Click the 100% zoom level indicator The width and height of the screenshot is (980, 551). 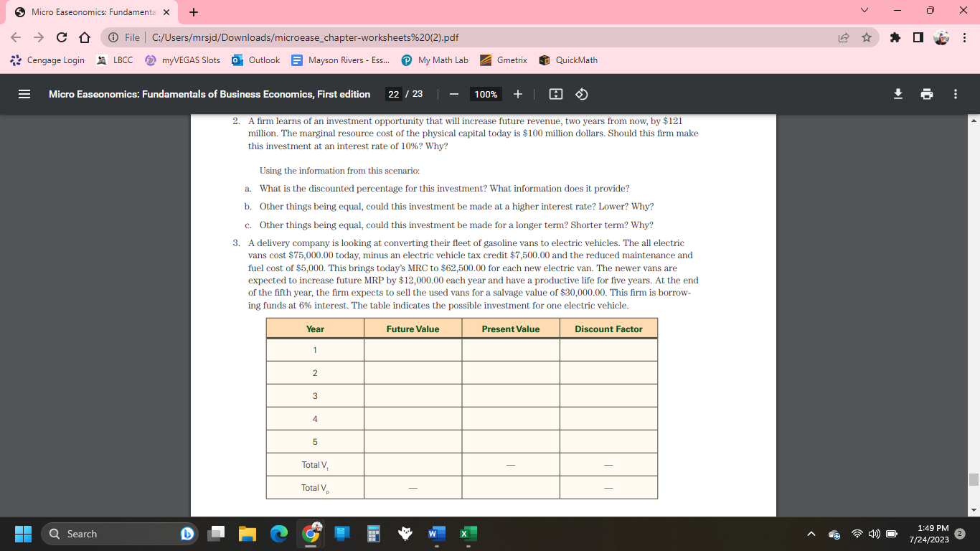pos(485,93)
